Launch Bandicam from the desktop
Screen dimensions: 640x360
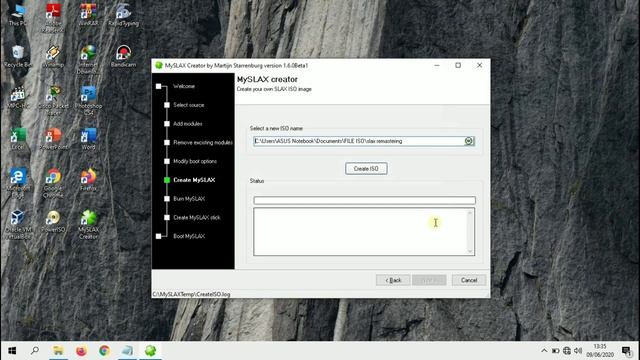(123, 56)
